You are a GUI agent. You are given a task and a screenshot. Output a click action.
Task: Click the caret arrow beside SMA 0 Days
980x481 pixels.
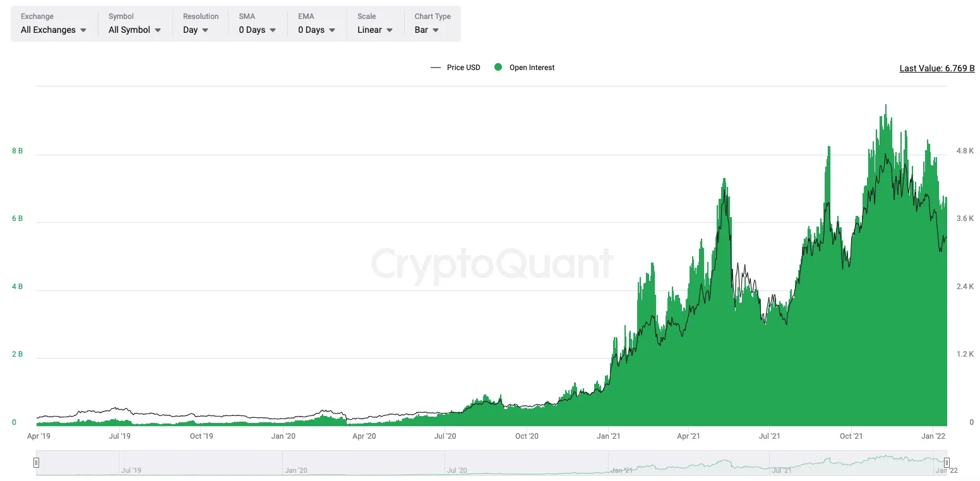pos(273,30)
